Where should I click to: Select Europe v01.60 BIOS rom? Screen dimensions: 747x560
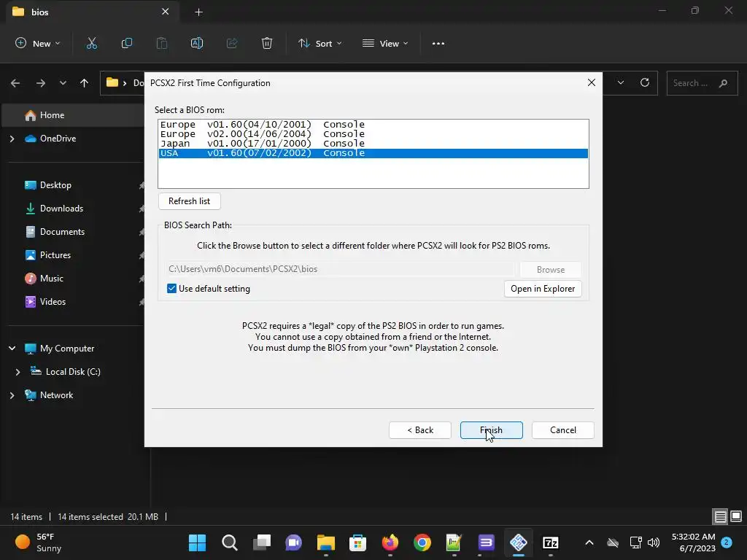(373, 125)
